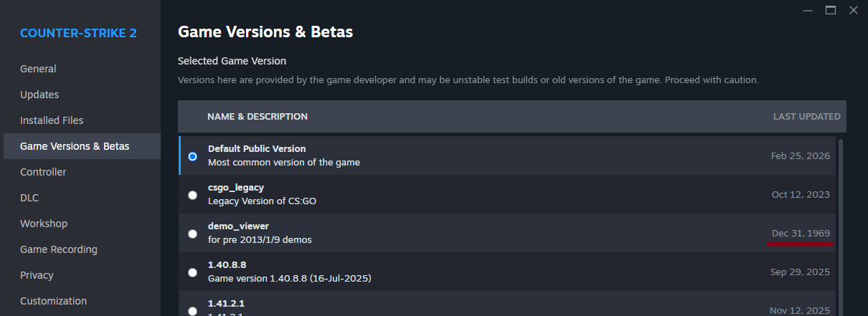This screenshot has width=868, height=316.
Task: Click the Last Updated column header
Action: (806, 116)
